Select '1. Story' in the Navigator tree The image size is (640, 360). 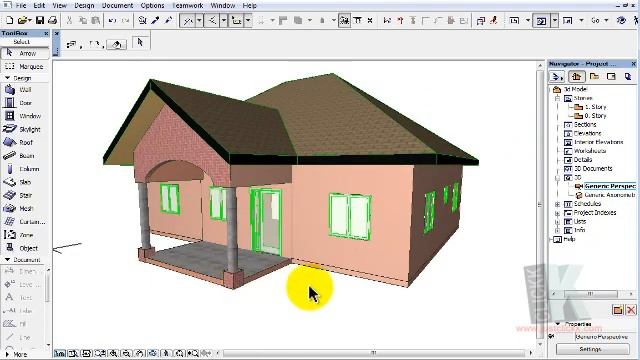click(x=595, y=107)
